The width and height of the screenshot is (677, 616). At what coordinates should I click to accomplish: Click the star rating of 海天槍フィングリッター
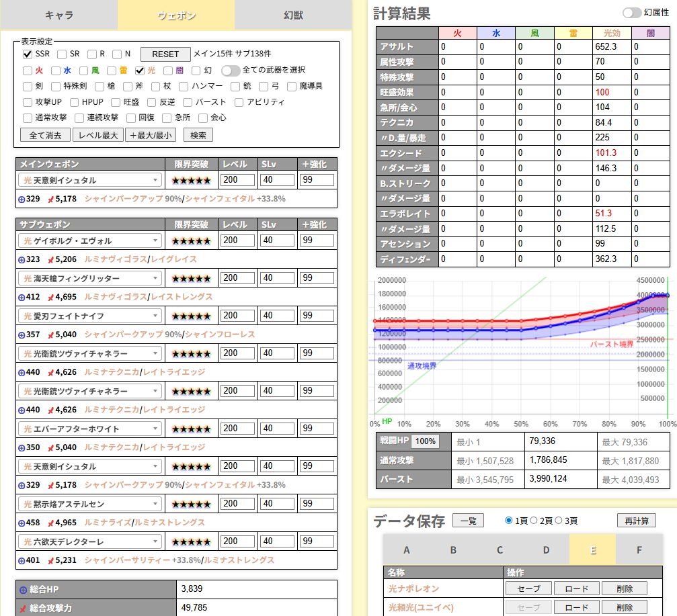tap(192, 278)
